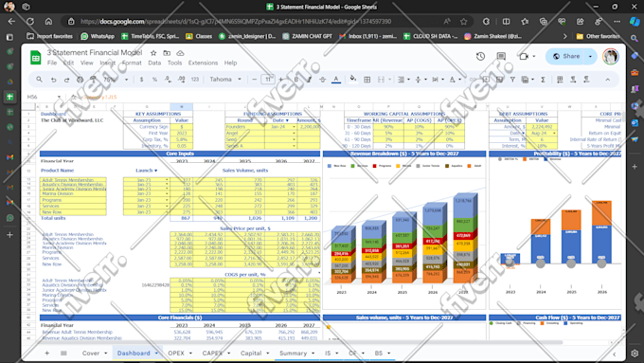644x363 pixels.
Task: Open the View menu
Action: click(x=87, y=63)
